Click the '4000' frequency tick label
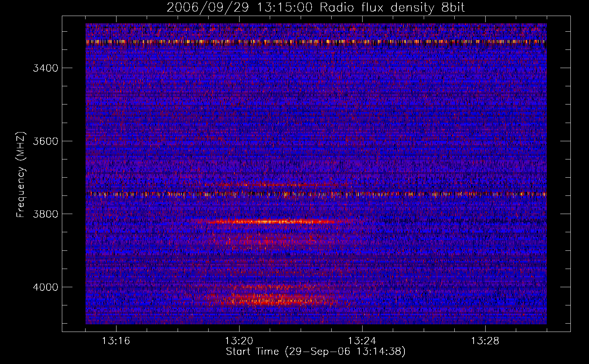This screenshot has height=364, width=589. [x=46, y=287]
